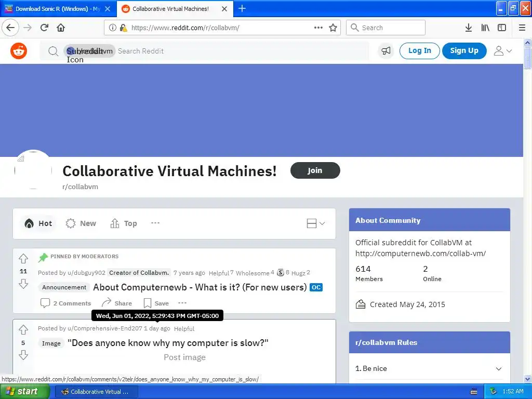Click the Firefox address bar URL

click(185, 28)
